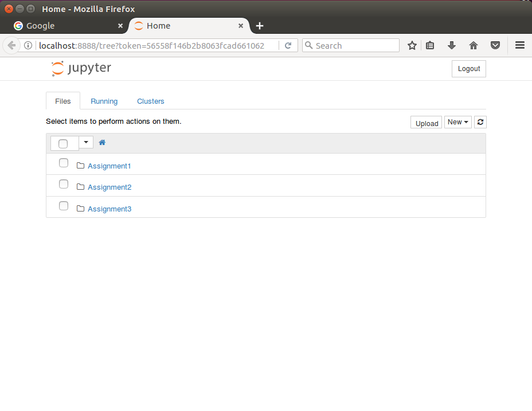532x411 pixels.
Task: Close the Firefox window
Action: click(x=9, y=9)
